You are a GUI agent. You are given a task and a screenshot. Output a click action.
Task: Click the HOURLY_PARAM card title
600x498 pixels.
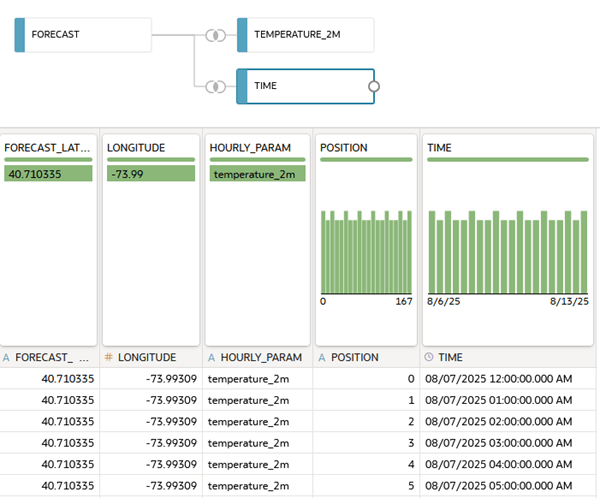coord(250,148)
